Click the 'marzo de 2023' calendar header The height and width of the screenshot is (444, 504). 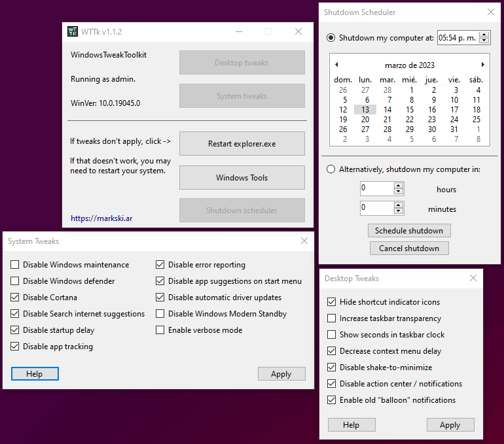coord(409,65)
